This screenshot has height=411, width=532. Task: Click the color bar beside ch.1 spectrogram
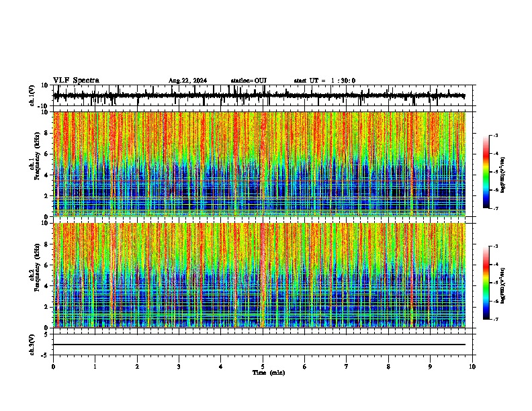pyautogui.click(x=486, y=172)
